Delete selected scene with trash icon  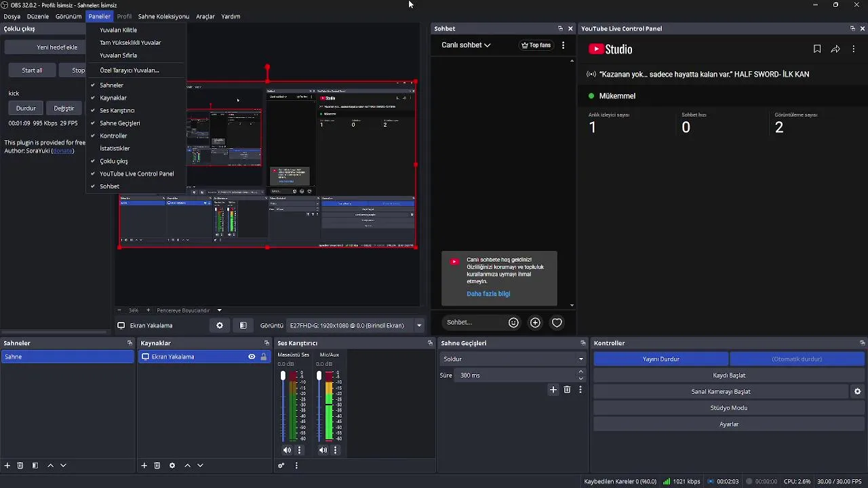click(x=20, y=466)
